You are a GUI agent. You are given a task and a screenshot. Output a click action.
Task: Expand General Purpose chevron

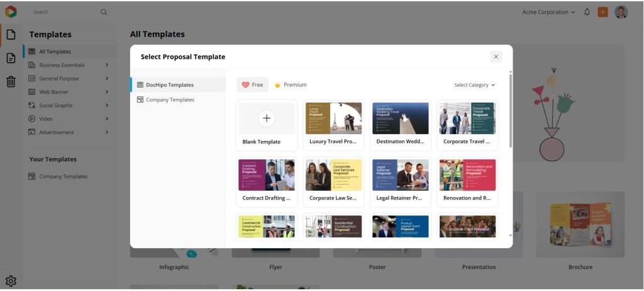107,78
